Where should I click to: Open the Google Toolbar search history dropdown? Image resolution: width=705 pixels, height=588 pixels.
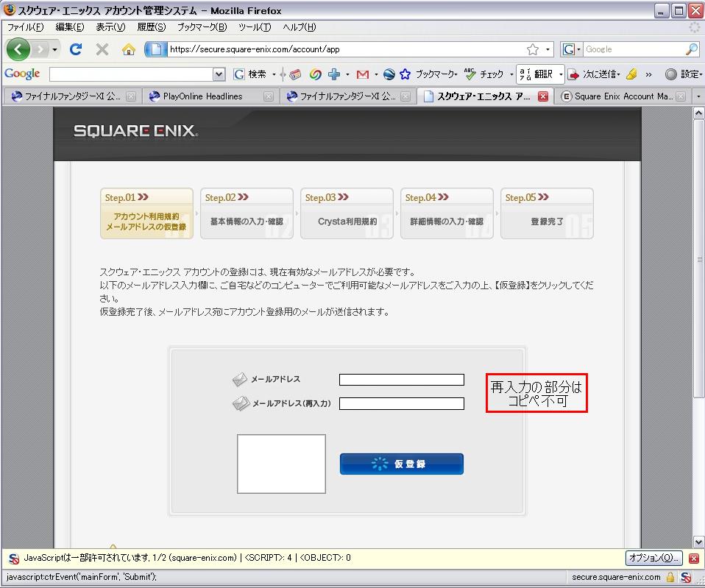pos(219,74)
